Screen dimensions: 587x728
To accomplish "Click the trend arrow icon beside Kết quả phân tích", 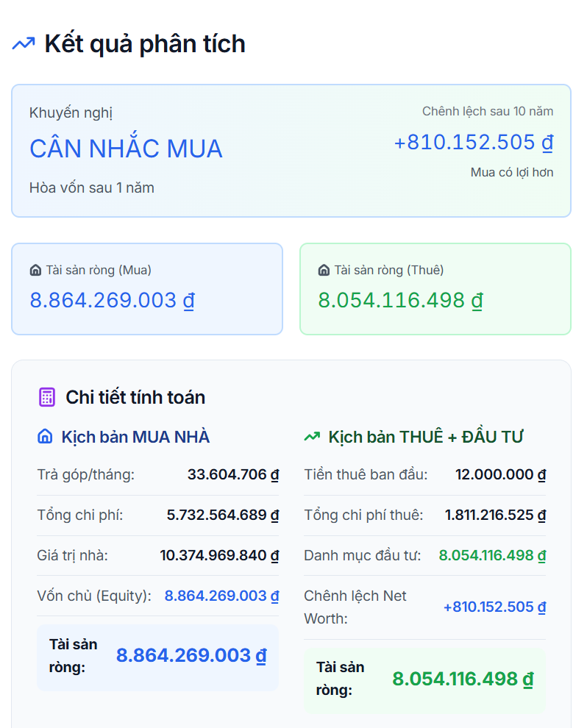I will point(24,43).
